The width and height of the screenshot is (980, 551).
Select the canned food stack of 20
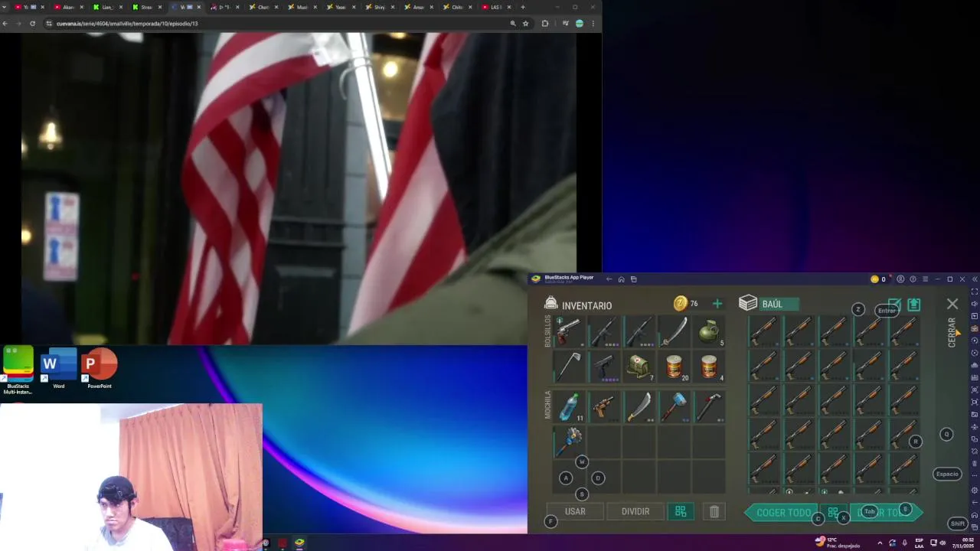pos(674,367)
